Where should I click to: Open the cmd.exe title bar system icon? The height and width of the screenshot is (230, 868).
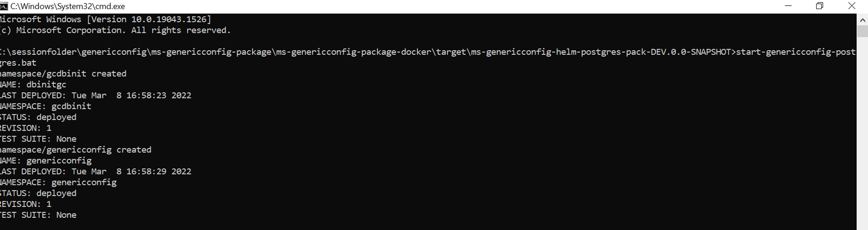(3, 6)
